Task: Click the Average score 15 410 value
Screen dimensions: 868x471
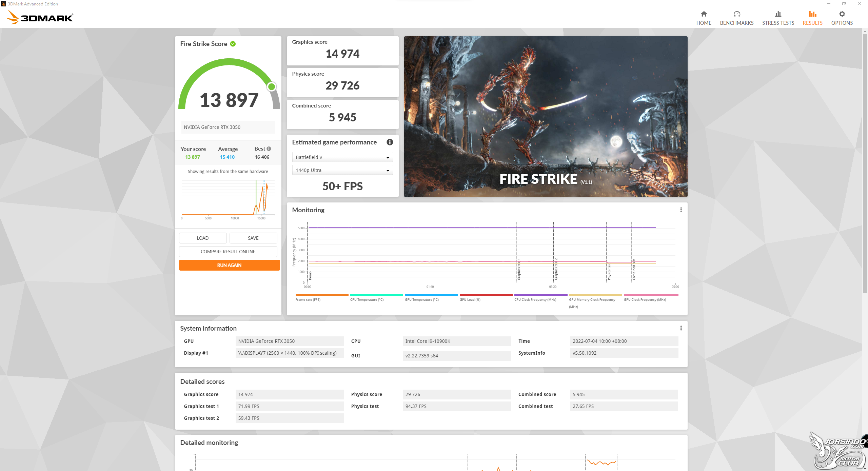Action: pyautogui.click(x=227, y=157)
